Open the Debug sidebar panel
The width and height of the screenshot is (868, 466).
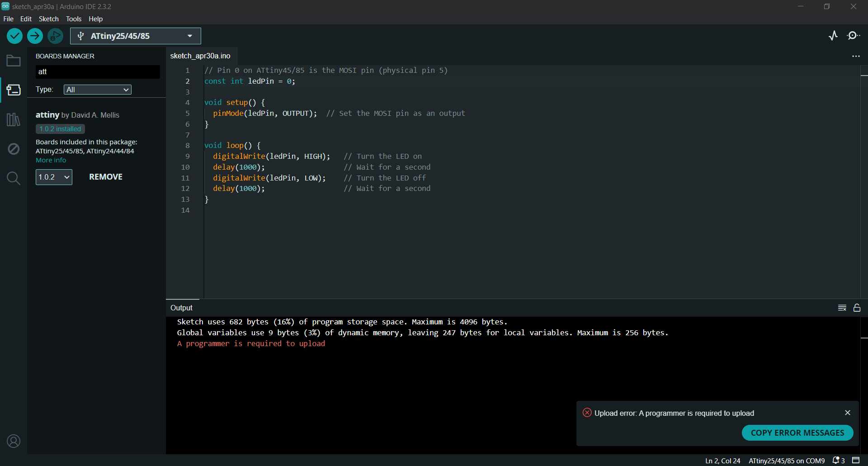[14, 149]
